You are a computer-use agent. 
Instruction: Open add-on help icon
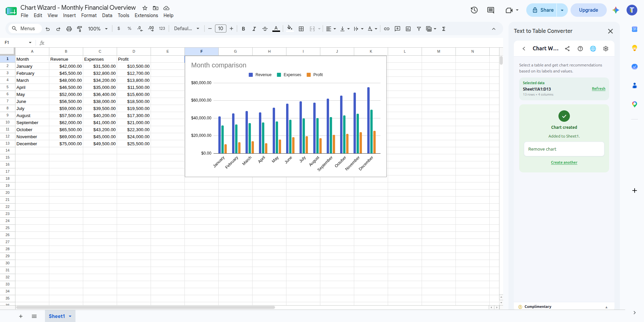click(x=580, y=49)
